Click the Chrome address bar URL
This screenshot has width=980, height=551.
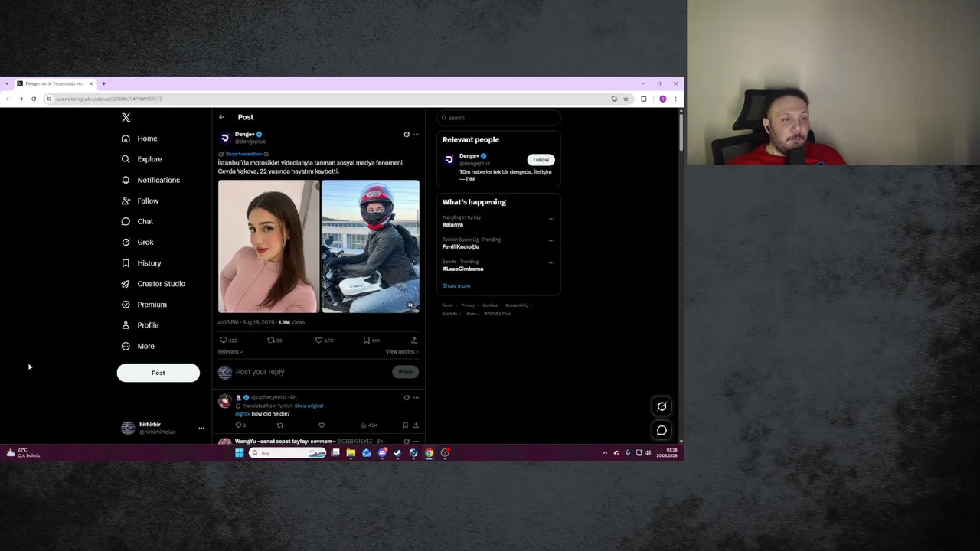109,99
